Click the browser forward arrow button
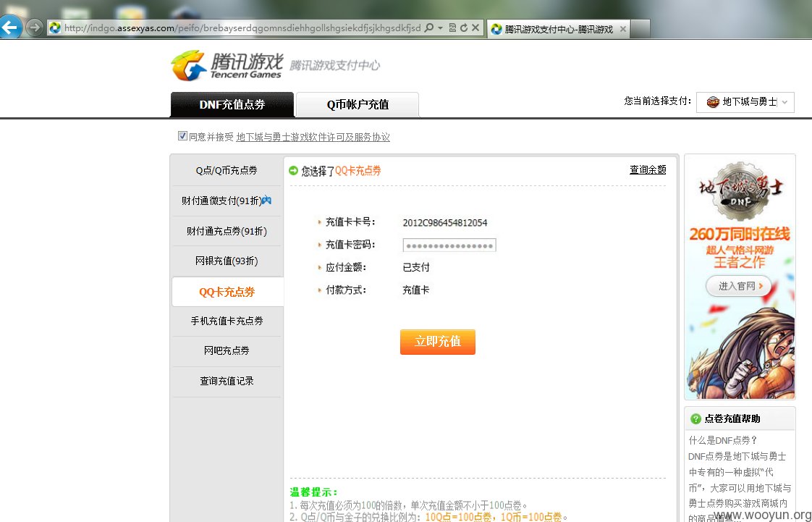This screenshot has width=812, height=522. tap(34, 27)
